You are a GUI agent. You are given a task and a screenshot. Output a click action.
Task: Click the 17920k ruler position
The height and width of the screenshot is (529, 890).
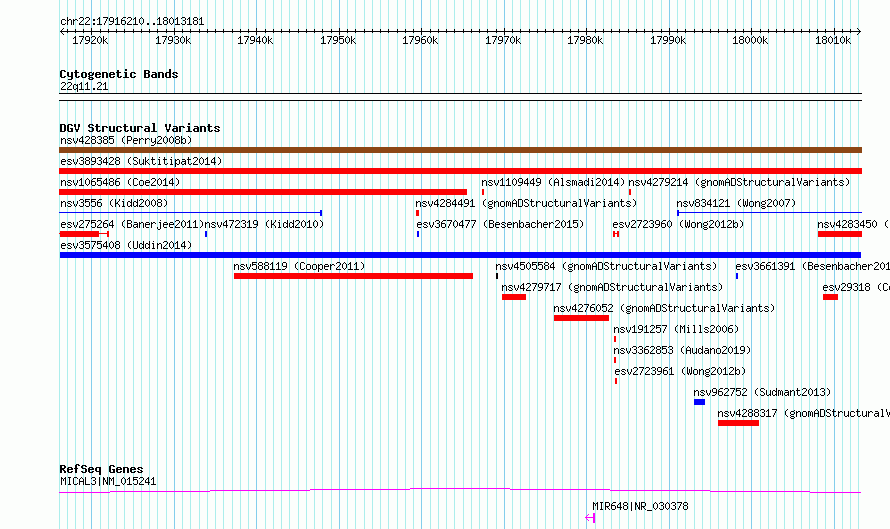(x=90, y=40)
